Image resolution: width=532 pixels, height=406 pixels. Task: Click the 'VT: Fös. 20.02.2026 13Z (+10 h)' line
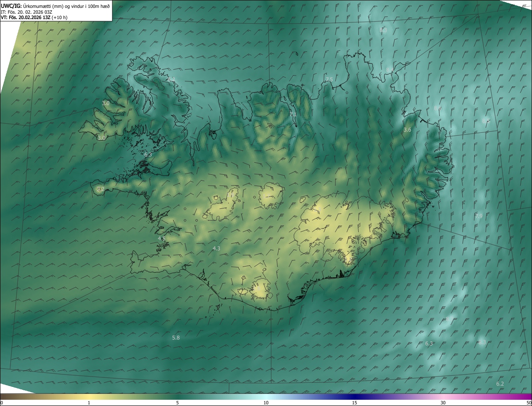34,17
